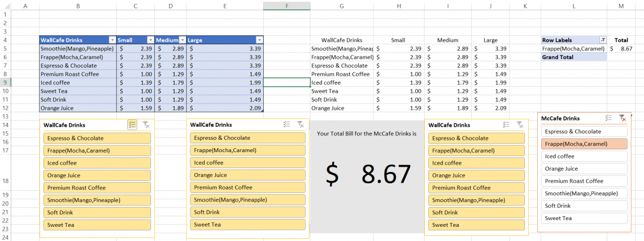Clear the McCafe Drinks slicer filter
This screenshot has width=644, height=241.
click(622, 118)
